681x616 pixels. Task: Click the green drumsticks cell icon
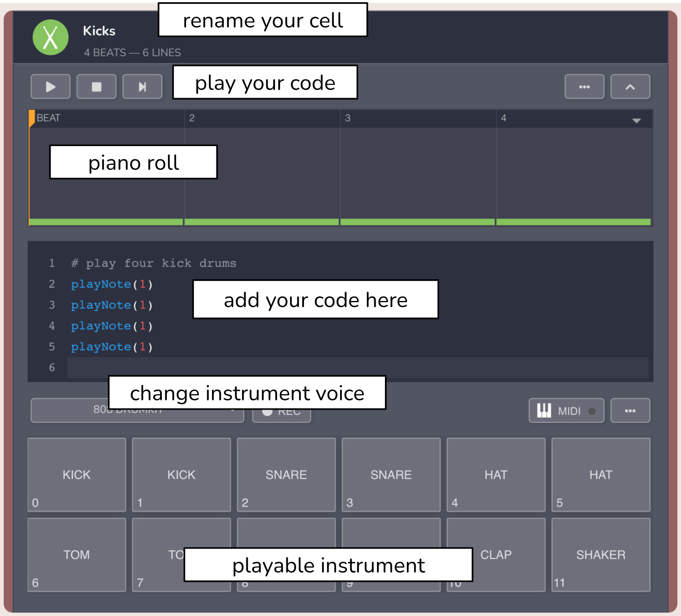pos(51,37)
